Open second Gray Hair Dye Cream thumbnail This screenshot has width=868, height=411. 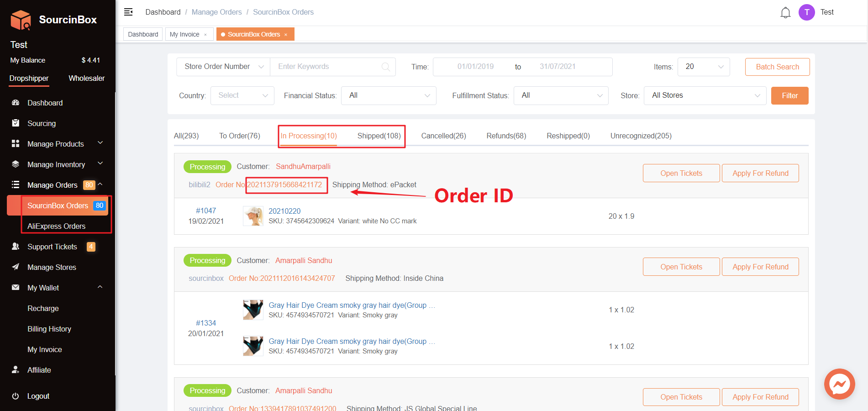(253, 346)
